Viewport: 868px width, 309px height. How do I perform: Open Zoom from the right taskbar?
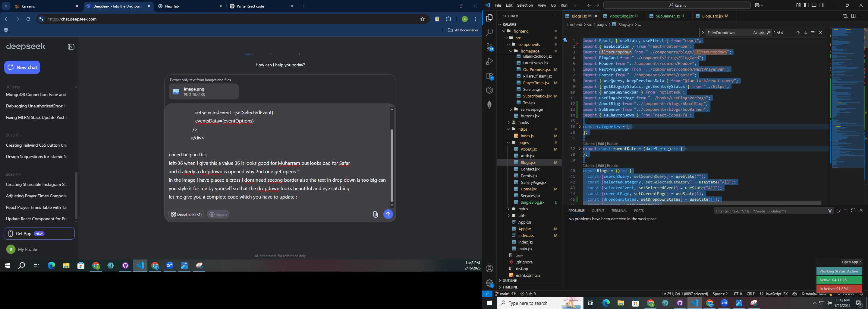tap(724, 303)
